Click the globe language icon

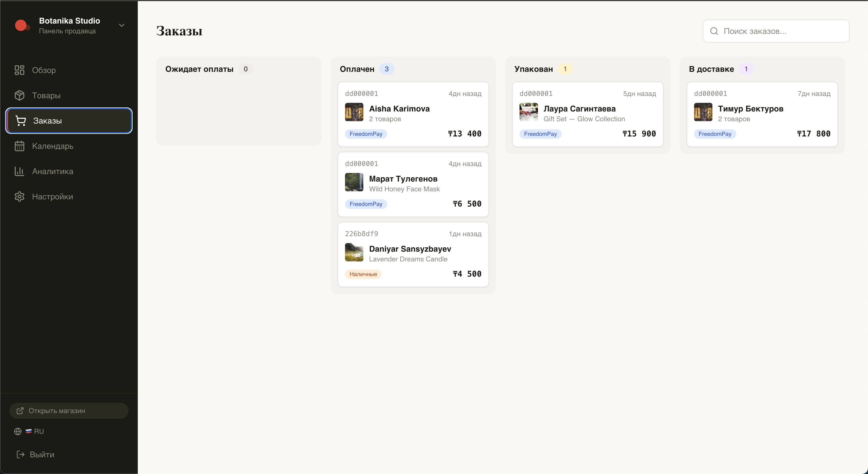(x=18, y=431)
